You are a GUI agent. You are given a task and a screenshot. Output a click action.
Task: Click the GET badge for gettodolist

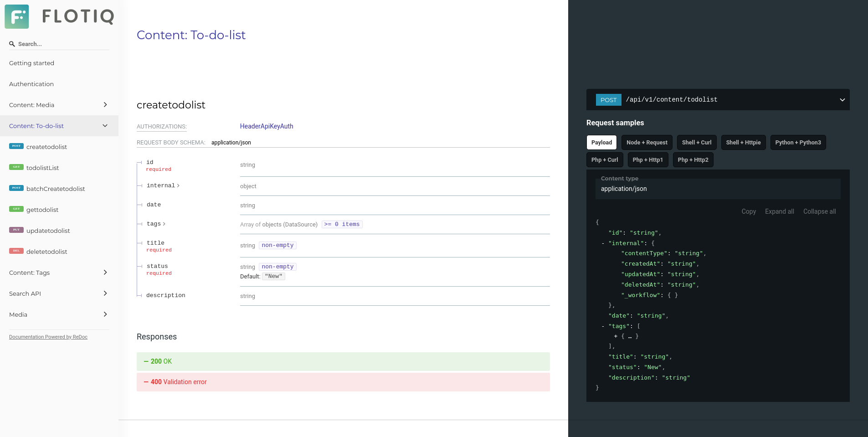pyautogui.click(x=16, y=209)
